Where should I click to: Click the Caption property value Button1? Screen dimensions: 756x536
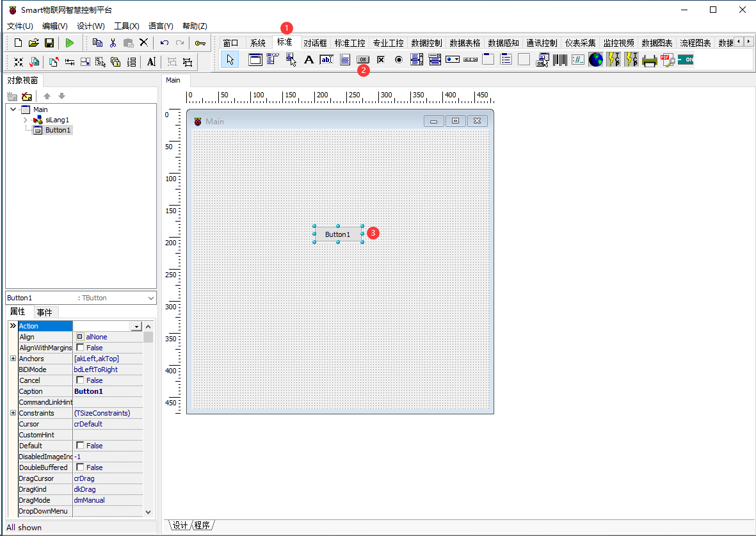click(88, 391)
